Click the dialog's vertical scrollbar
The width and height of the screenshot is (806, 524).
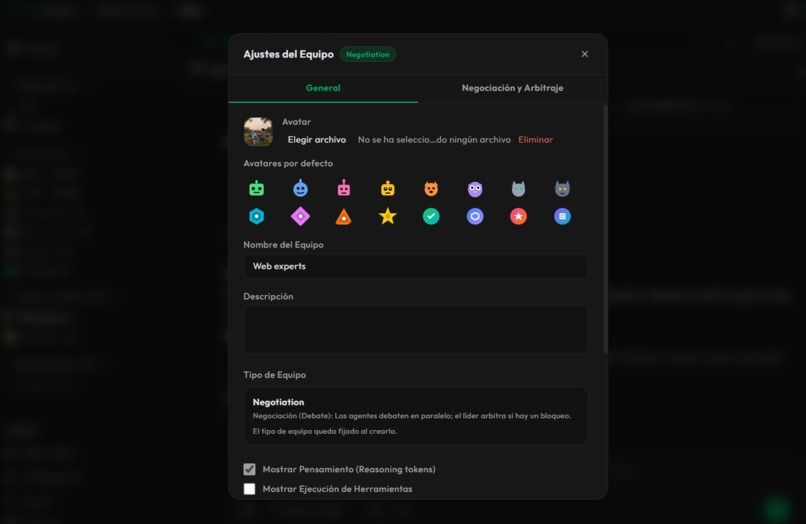[605, 229]
